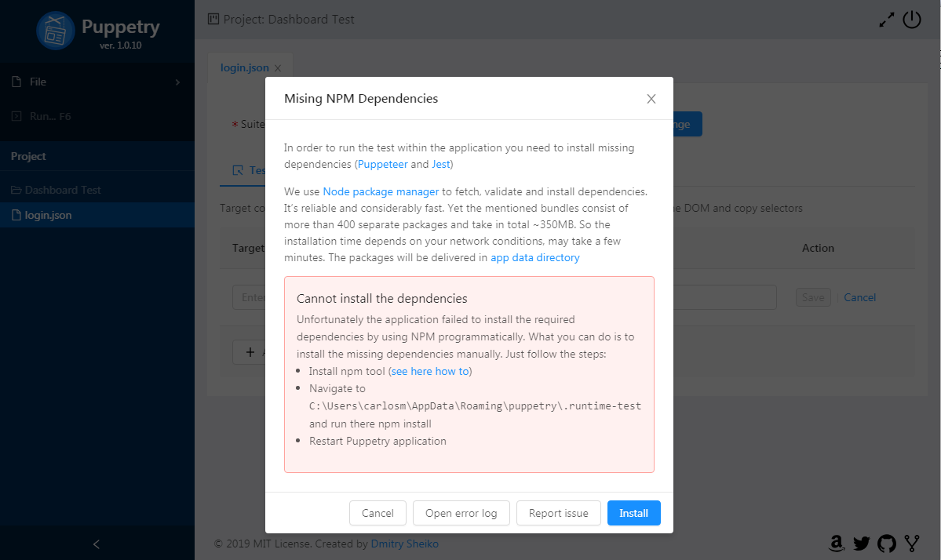Open the Twitter icon in footer
The width and height of the screenshot is (941, 560).
pos(861,544)
